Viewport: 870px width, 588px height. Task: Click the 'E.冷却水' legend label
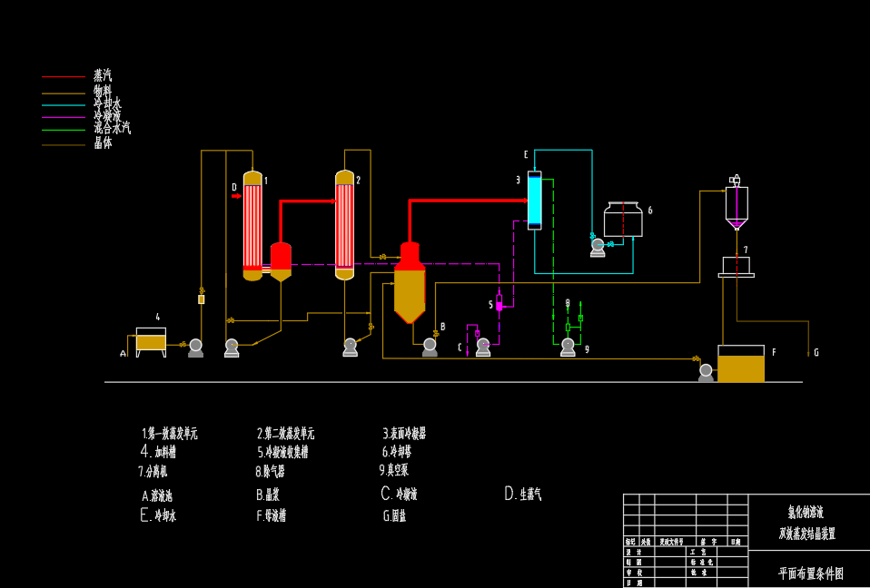[x=158, y=515]
